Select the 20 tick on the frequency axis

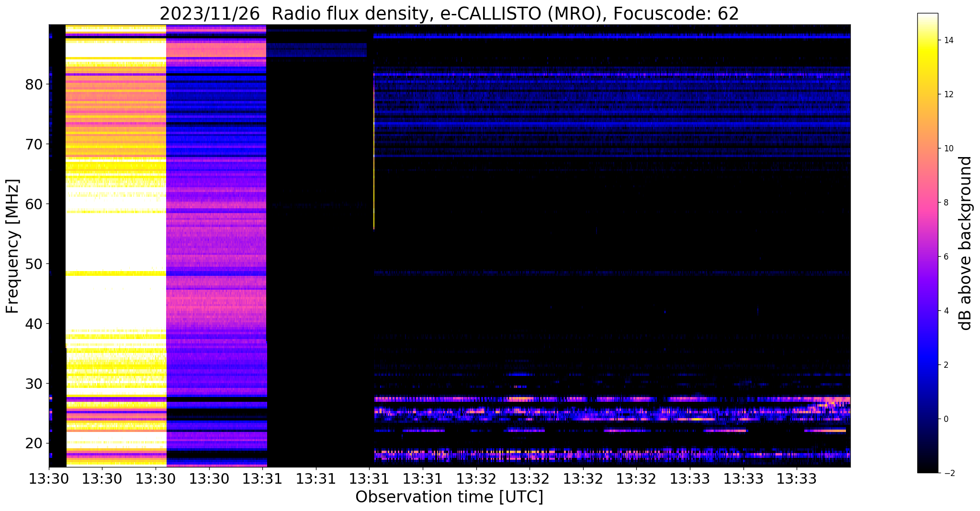coord(34,443)
